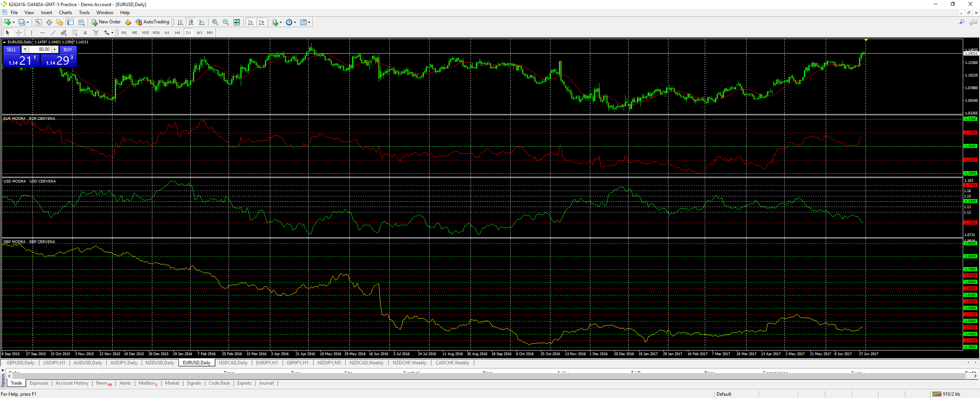Select the Draw Trendline tool
Screen dimensions: 980x398
tap(53, 33)
